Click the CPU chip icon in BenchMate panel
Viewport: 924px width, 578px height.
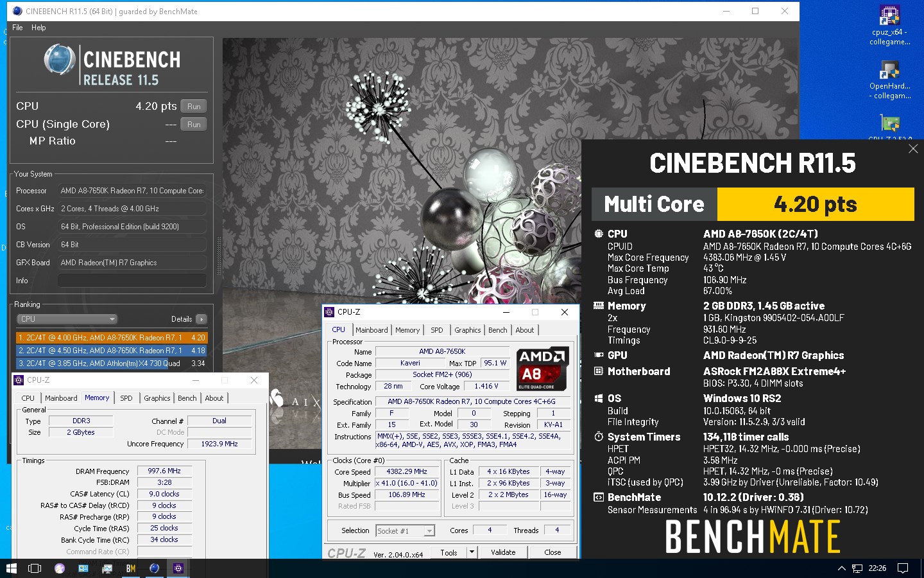tap(599, 234)
